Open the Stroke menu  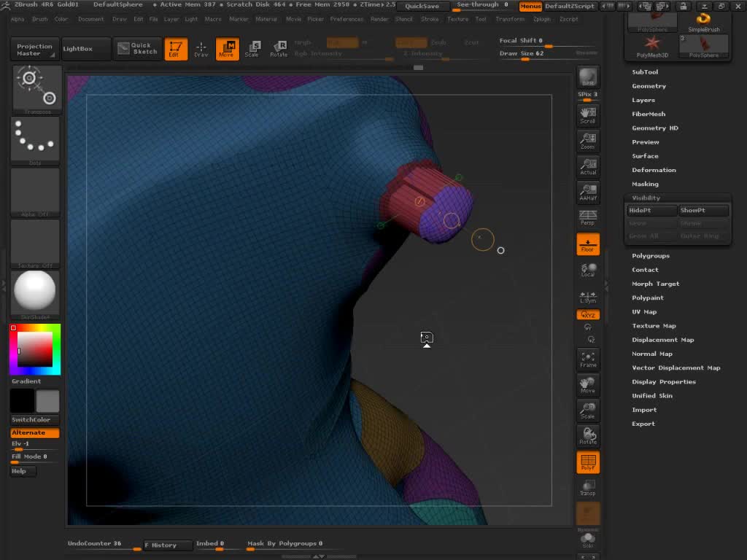pyautogui.click(x=430, y=19)
